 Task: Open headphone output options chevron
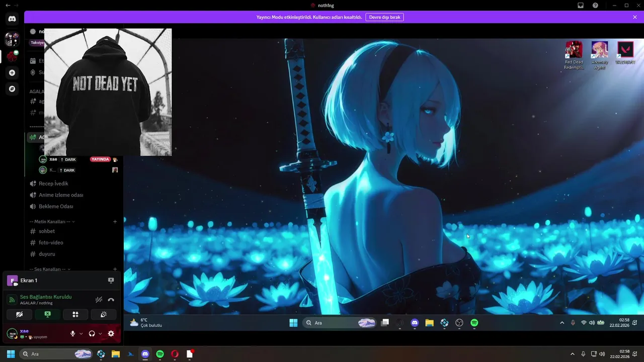(x=100, y=333)
